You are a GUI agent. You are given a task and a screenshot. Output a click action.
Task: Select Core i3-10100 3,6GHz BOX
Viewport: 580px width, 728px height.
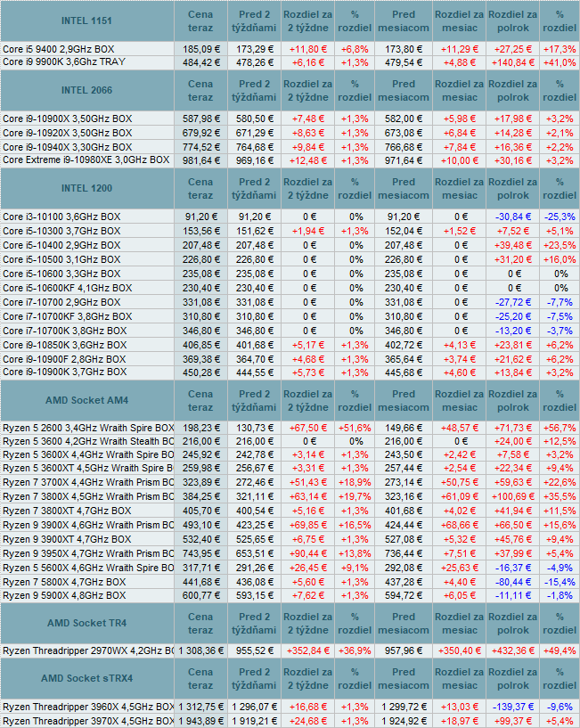click(x=61, y=217)
